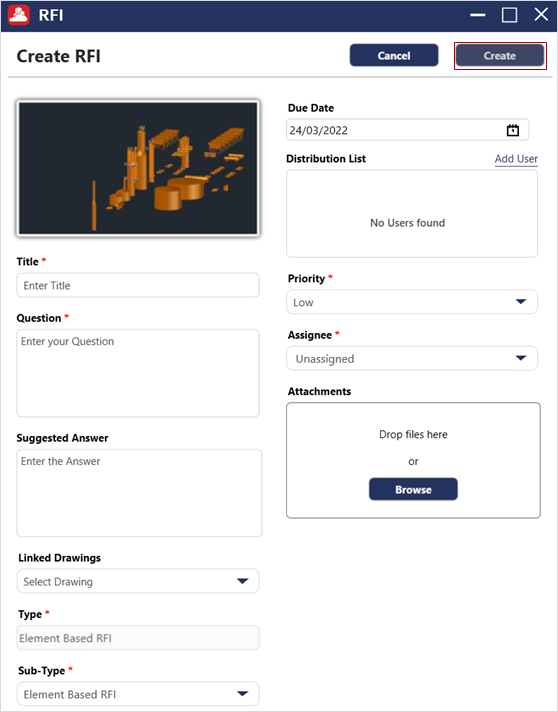Open the Due Date calendar picker icon

[x=513, y=130]
